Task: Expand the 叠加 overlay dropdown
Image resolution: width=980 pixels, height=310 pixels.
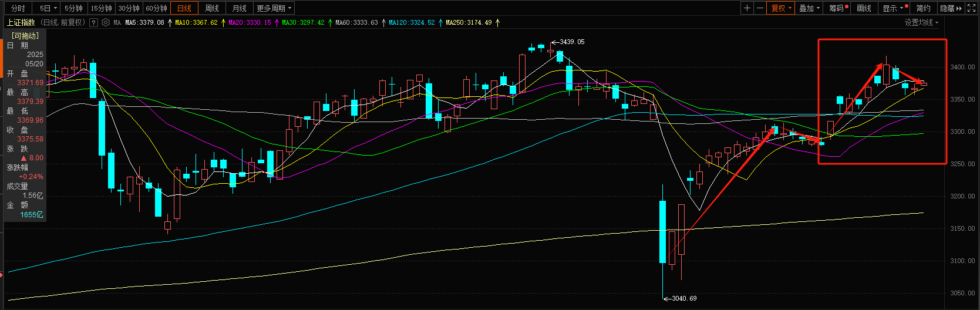Action: pos(809,8)
